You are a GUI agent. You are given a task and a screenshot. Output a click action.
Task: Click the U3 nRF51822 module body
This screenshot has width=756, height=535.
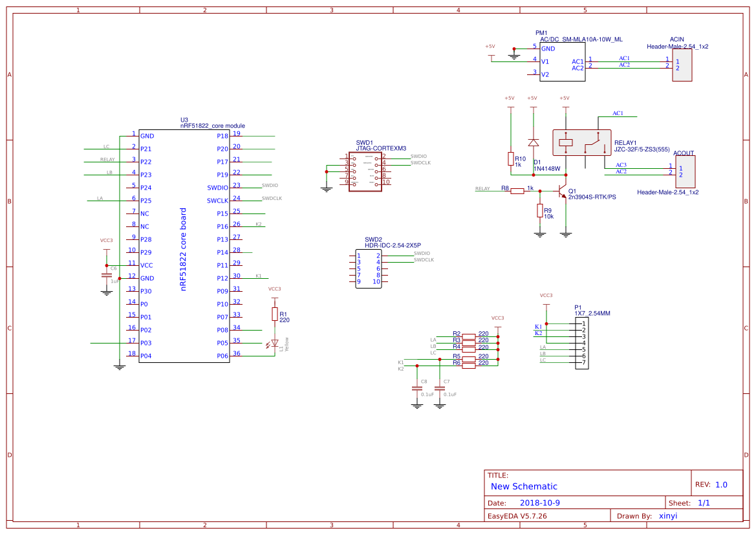184,246
